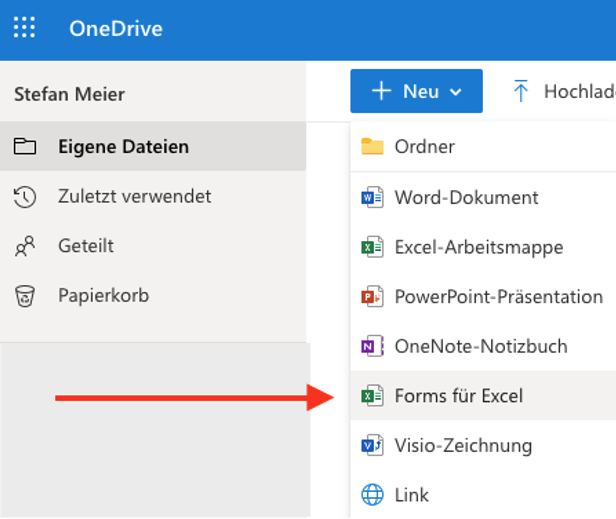Open the app launcher waffle icon
The image size is (616, 519).
point(25,28)
